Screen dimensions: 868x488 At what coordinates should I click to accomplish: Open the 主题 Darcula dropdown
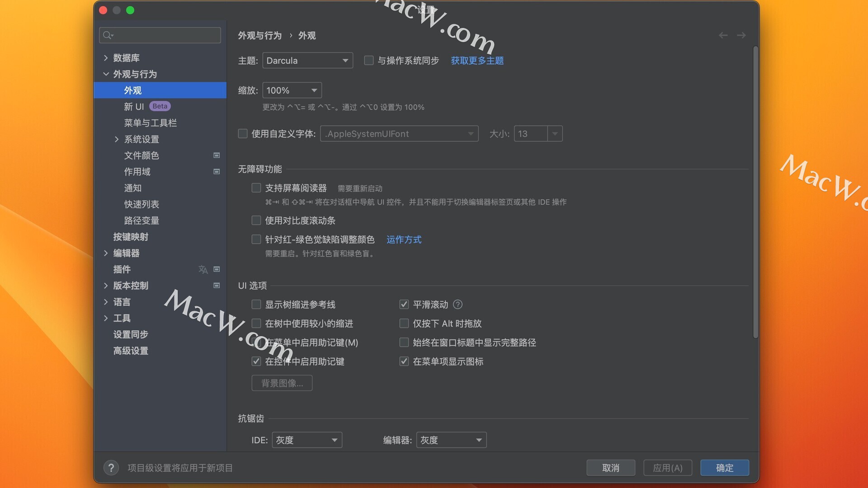pos(307,61)
